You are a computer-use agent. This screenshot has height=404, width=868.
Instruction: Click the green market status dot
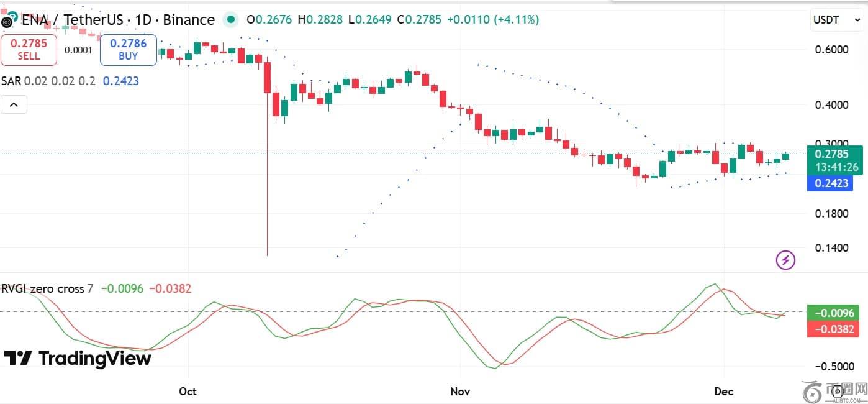230,20
